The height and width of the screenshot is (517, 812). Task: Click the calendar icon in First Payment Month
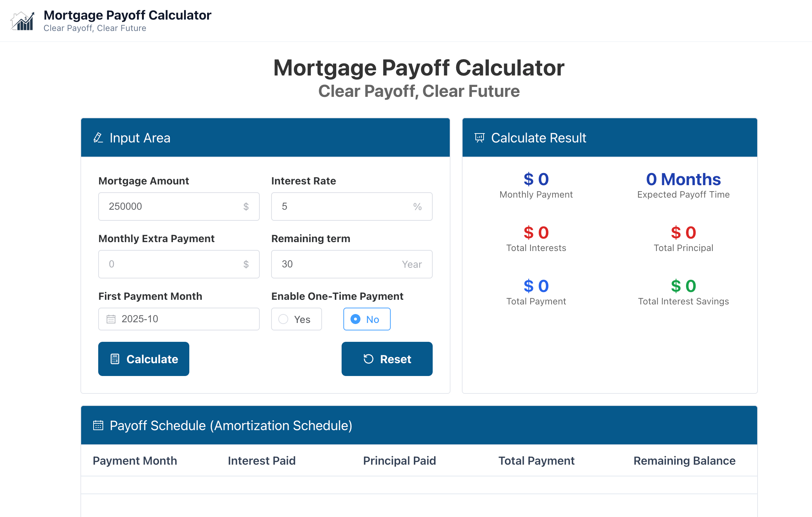pyautogui.click(x=111, y=319)
